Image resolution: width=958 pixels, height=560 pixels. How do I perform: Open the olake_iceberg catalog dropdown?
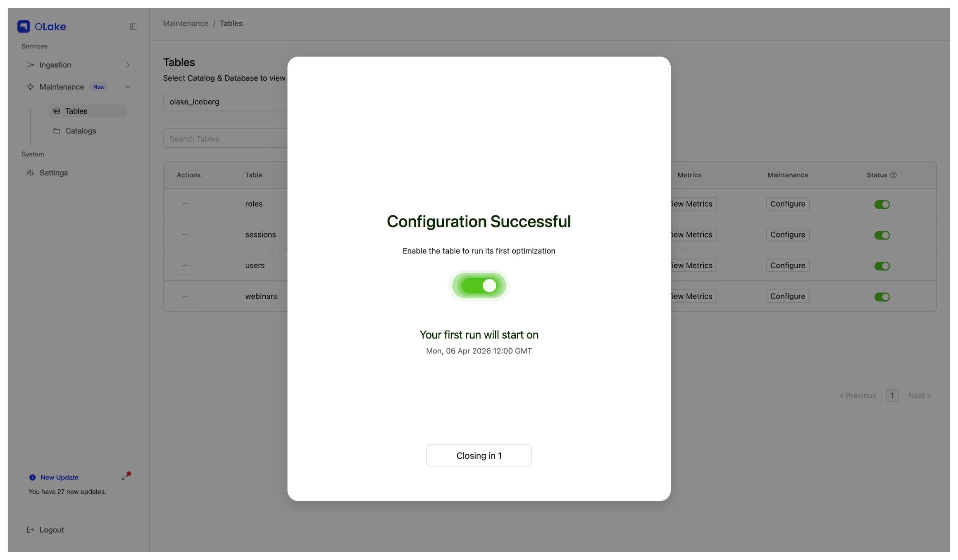pyautogui.click(x=225, y=101)
